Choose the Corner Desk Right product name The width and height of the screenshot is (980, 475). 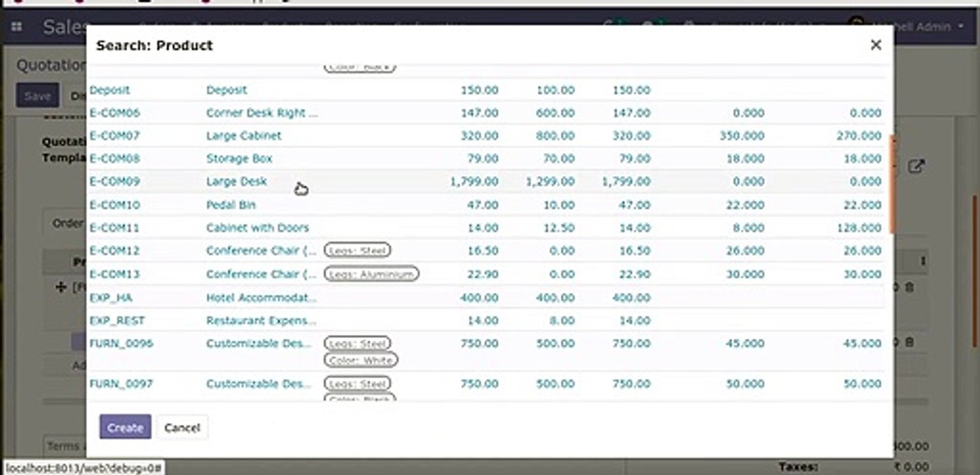262,113
